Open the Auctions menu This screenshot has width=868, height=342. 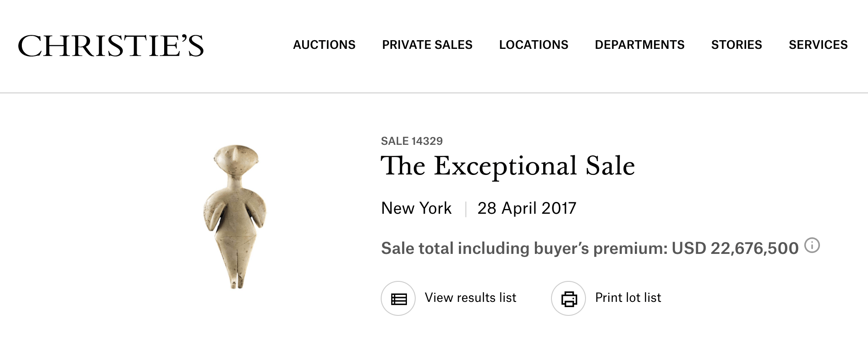pyautogui.click(x=324, y=45)
